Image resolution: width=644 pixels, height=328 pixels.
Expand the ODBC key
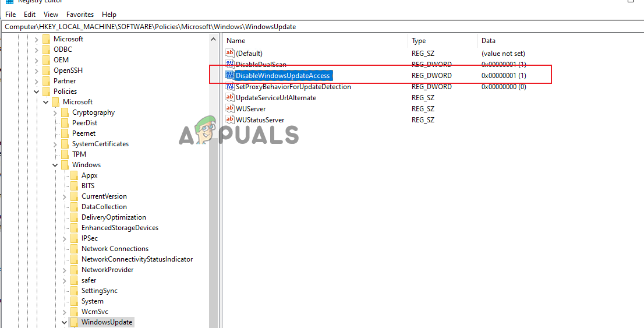[x=36, y=50]
